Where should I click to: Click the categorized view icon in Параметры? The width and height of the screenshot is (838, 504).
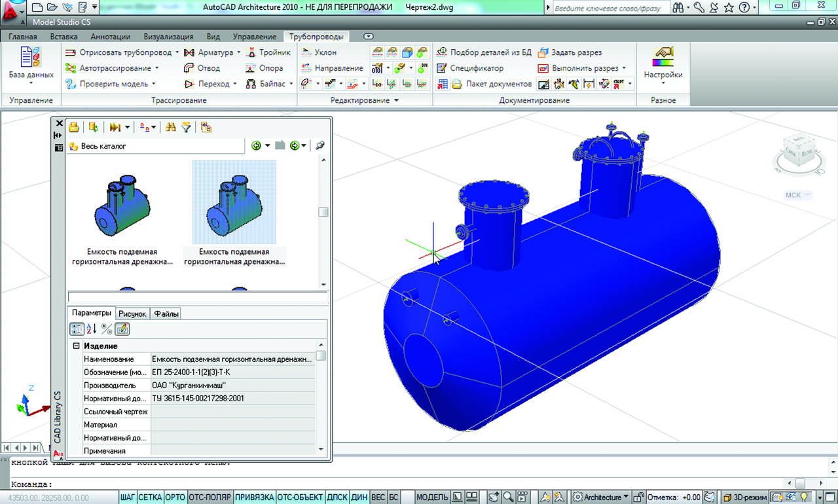click(x=77, y=329)
